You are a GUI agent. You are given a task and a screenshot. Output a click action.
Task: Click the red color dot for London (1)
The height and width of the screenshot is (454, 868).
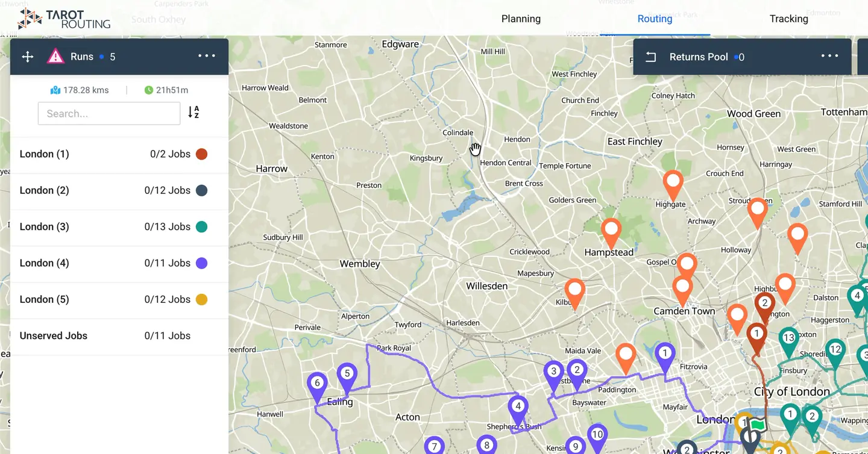click(x=202, y=154)
